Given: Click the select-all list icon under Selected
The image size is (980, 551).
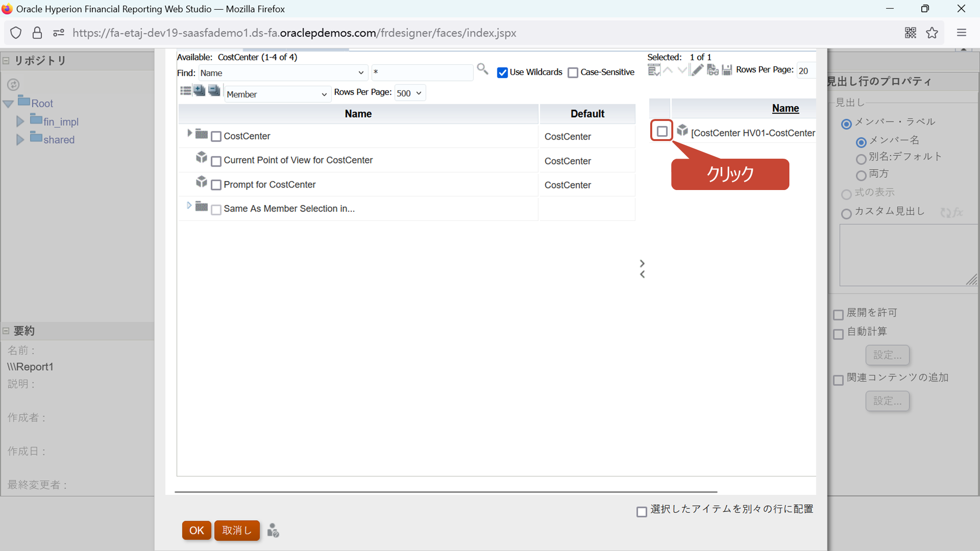Looking at the screenshot, I should click(654, 70).
